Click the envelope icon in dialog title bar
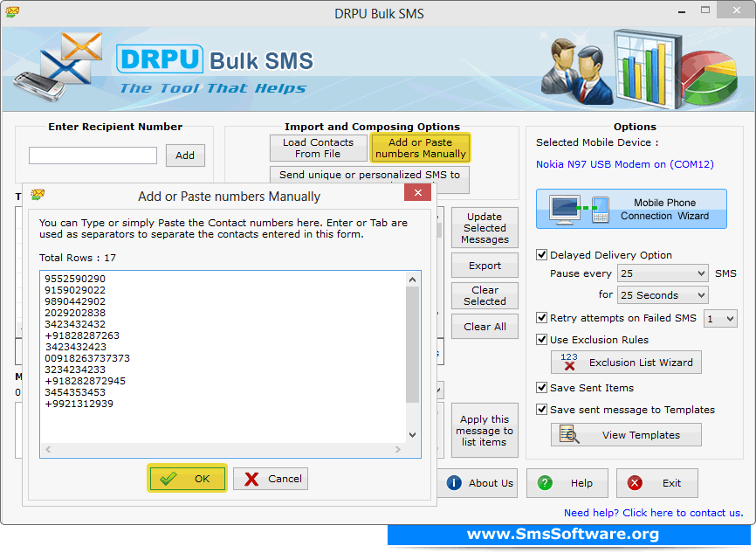This screenshot has height=553, width=756. [38, 195]
